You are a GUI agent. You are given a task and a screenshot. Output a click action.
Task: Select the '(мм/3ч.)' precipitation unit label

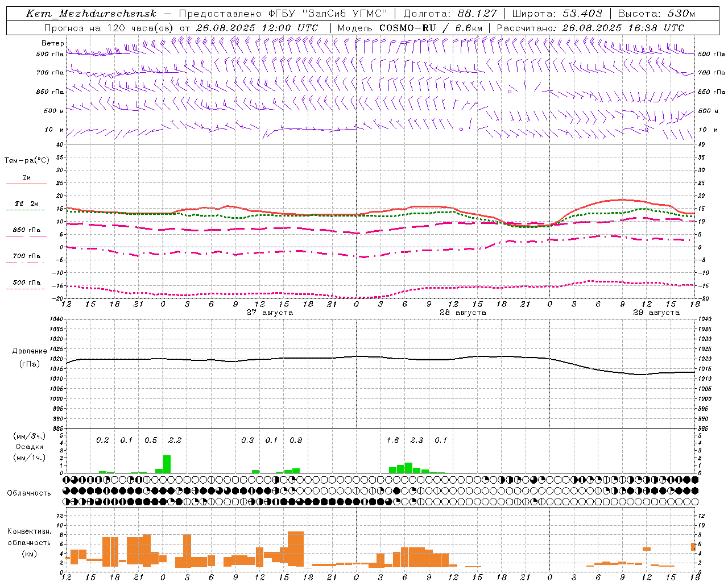(30, 436)
